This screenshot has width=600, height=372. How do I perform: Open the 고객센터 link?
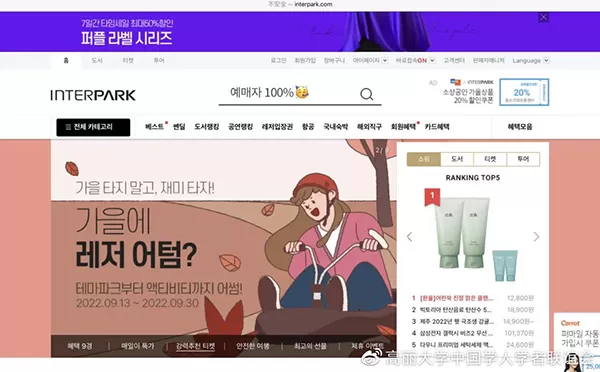coord(454,60)
